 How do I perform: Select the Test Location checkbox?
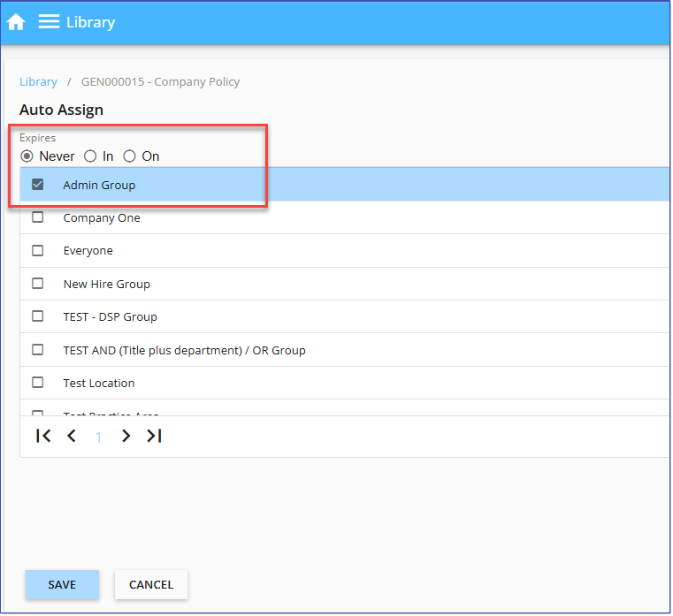[38, 383]
